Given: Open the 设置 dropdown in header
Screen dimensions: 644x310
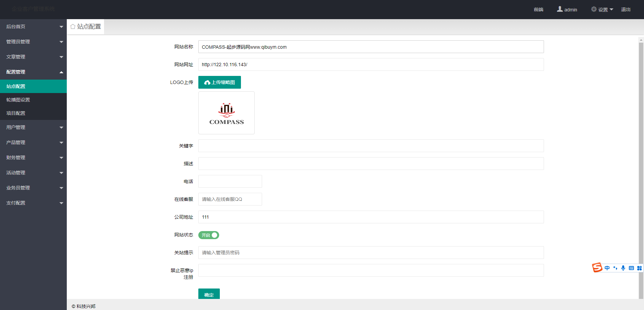Looking at the screenshot, I should [x=602, y=9].
